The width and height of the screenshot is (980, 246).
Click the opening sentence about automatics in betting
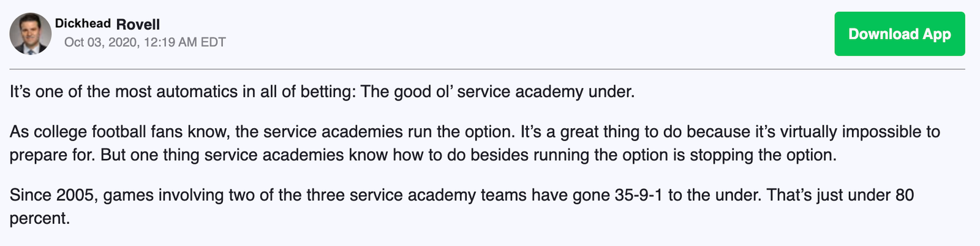[x=322, y=92]
